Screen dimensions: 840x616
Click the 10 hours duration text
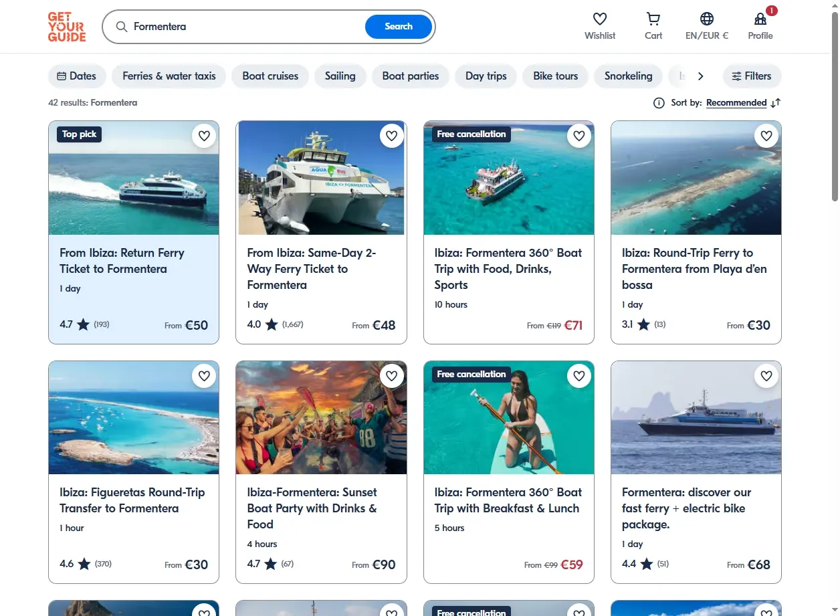click(451, 304)
